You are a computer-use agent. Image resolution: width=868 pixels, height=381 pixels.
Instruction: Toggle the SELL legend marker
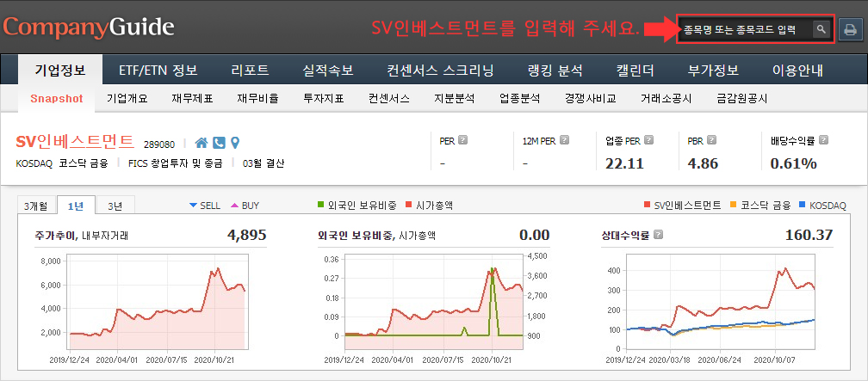tap(205, 206)
